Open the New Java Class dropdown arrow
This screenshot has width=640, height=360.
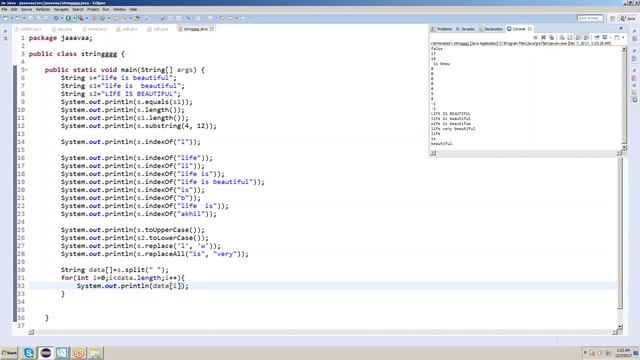[x=109, y=18]
